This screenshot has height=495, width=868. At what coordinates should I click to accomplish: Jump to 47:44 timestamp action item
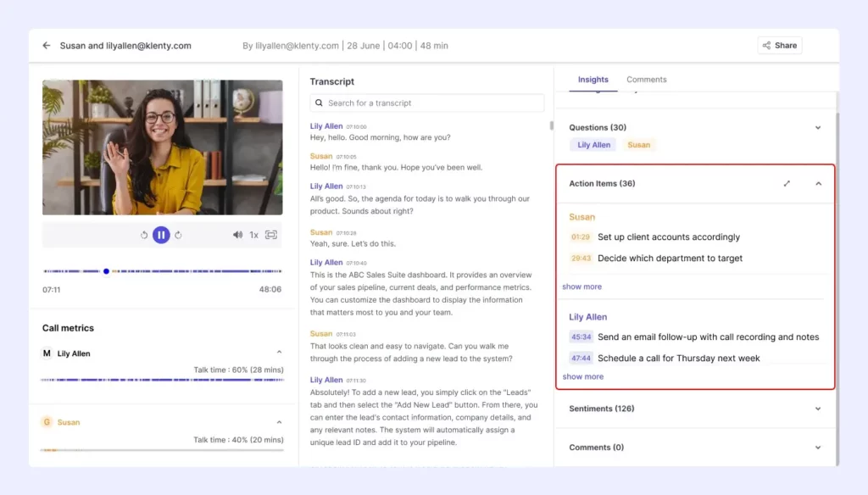[581, 359]
